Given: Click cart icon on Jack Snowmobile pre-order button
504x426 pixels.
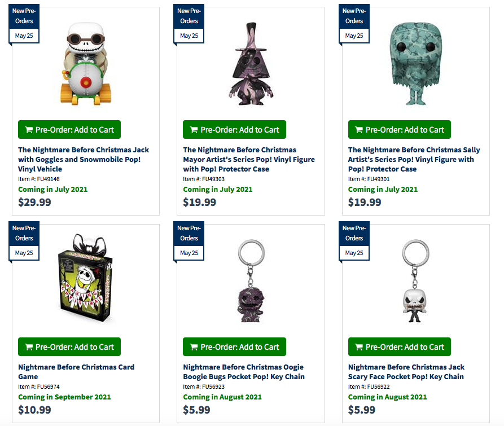Looking at the screenshot, I should (29, 130).
